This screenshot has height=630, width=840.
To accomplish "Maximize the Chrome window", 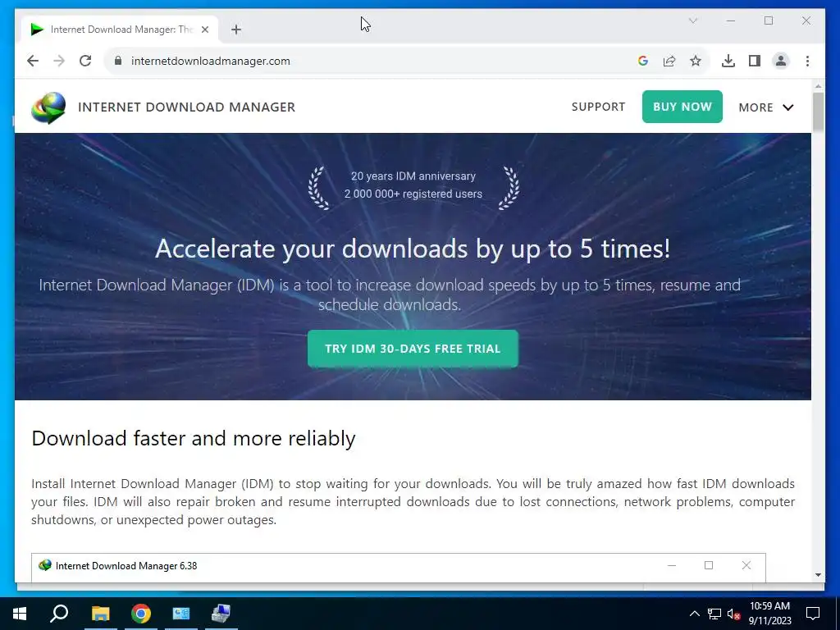I will 769,21.
